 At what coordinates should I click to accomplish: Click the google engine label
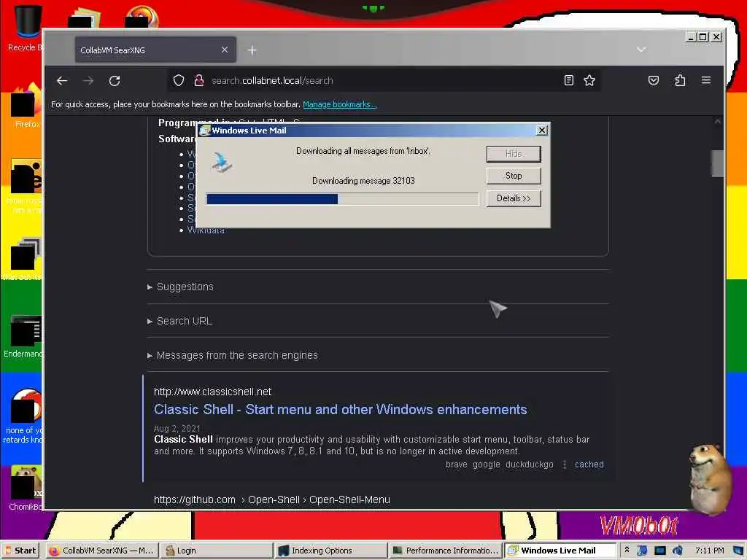pos(487,464)
